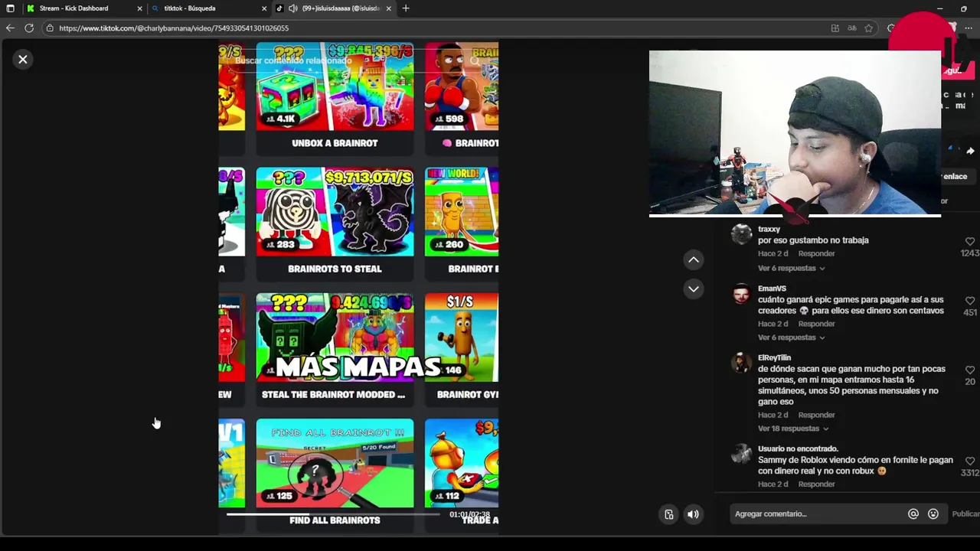The image size is (980, 551).
Task: Seek using the video progress bar
Action: coord(335,515)
